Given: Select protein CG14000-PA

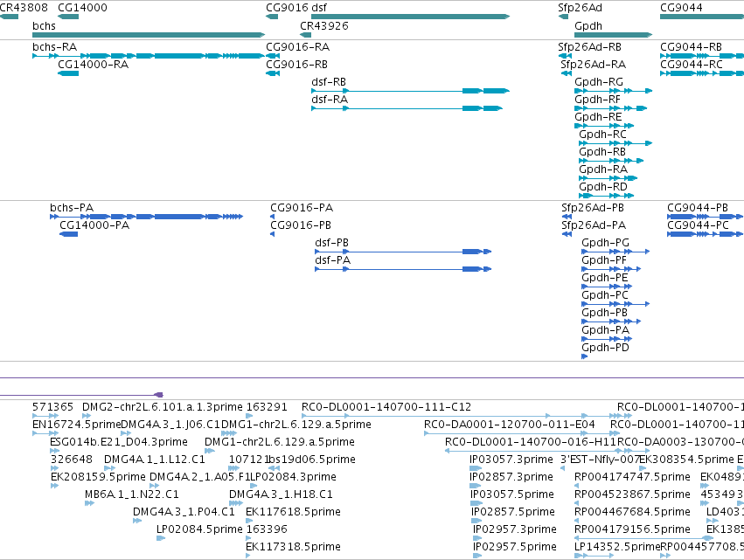Looking at the screenshot, I should [68, 234].
